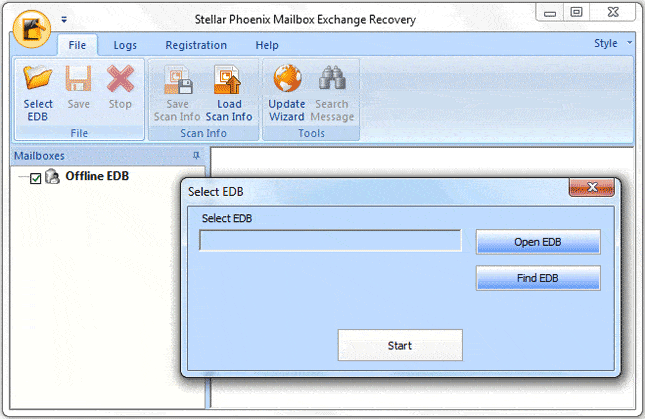Click the Select EDB folder icon
Image resolution: width=645 pixels, height=419 pixels.
(x=38, y=78)
